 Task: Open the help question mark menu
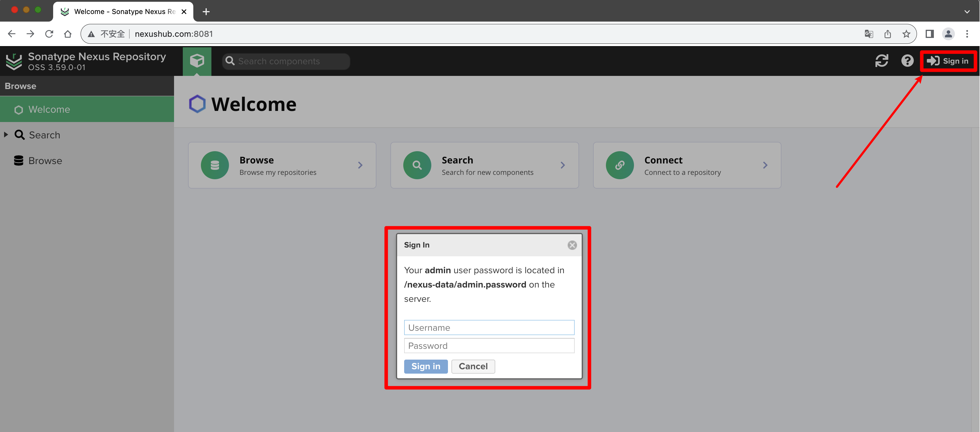point(907,61)
